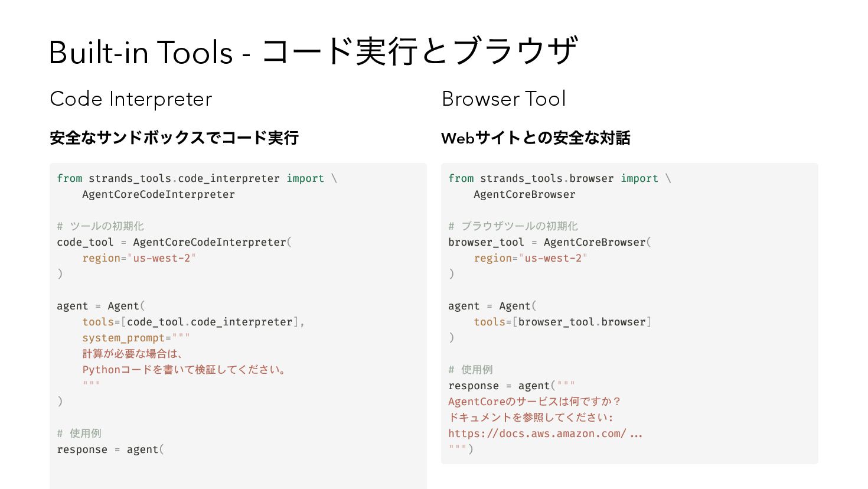Viewport: 868px width, 489px height.
Task: Click line "from strands_tools.code_interpreter import"
Action: (197, 178)
